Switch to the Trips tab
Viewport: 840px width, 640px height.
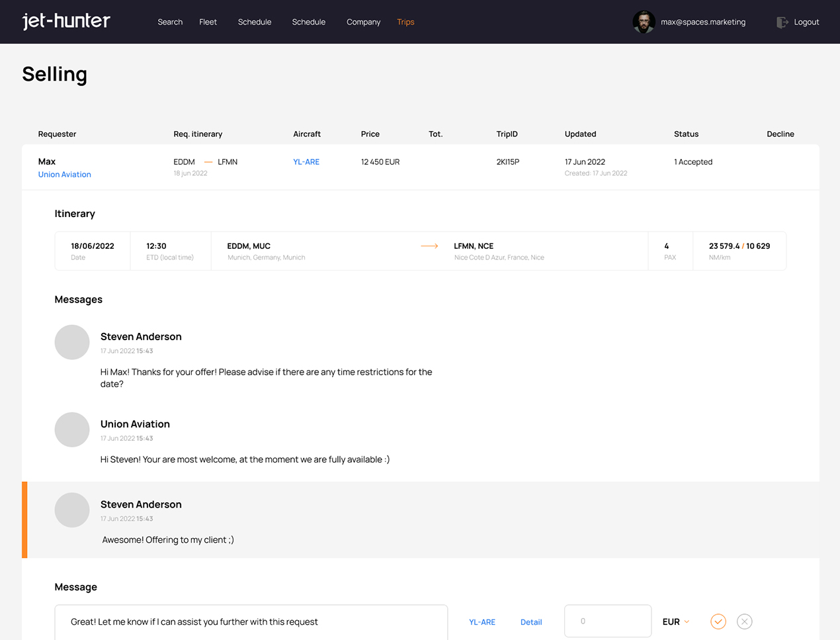pyautogui.click(x=405, y=22)
